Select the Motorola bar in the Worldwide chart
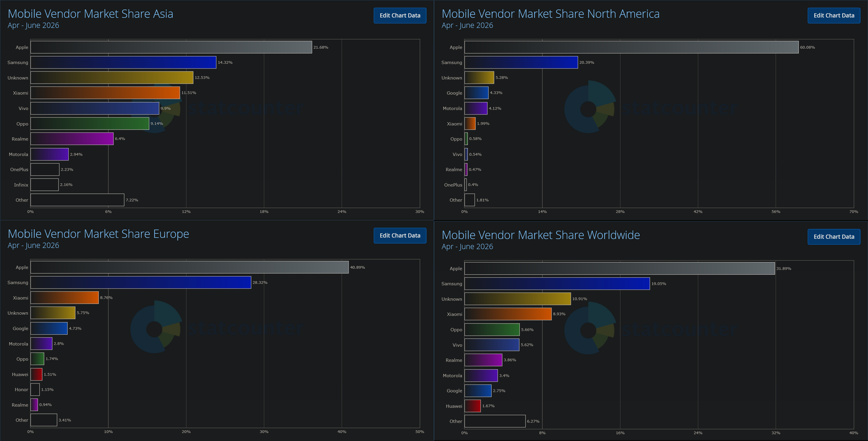 click(x=481, y=375)
